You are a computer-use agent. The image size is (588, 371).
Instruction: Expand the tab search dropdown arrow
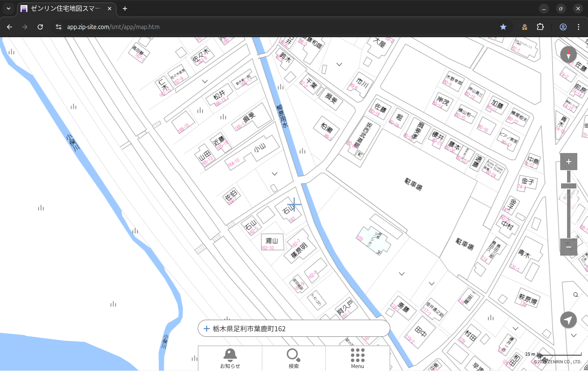click(8, 9)
